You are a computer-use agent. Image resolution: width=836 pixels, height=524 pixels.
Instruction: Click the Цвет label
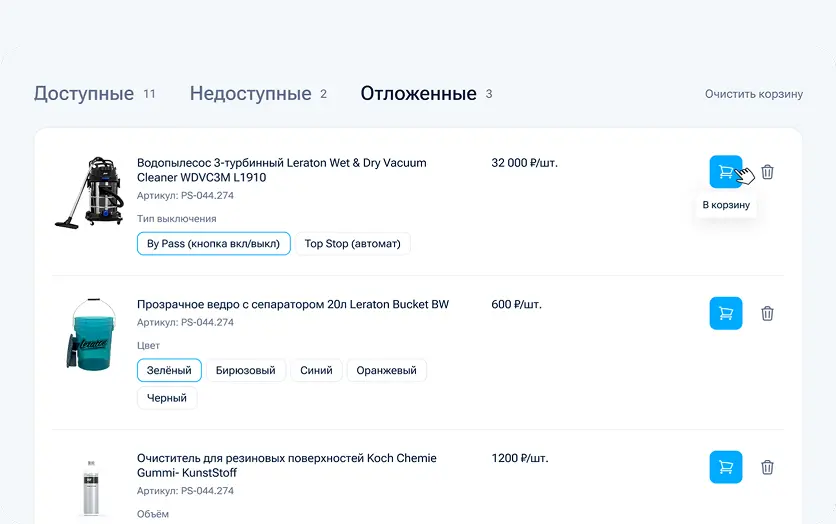coord(148,345)
